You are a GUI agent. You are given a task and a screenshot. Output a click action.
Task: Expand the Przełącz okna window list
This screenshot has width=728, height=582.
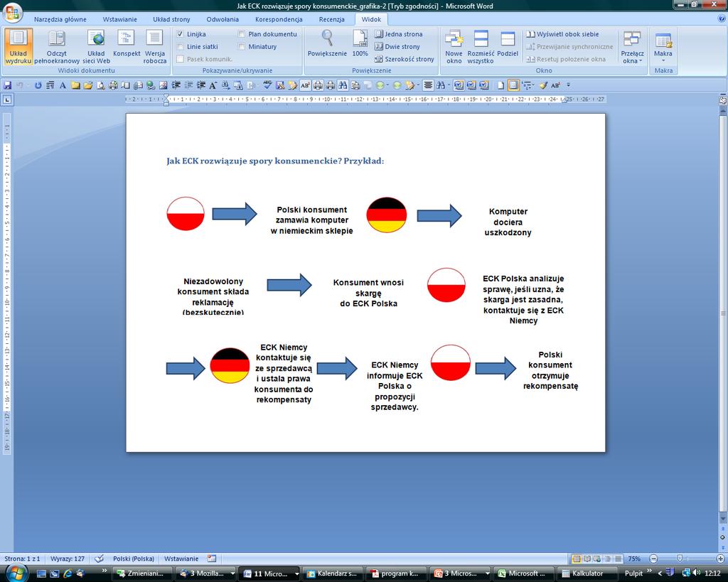point(632,46)
